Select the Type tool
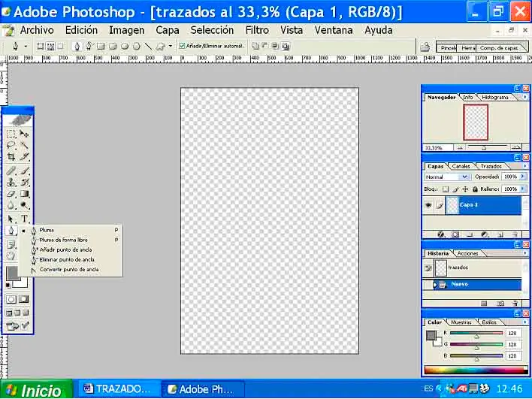The width and height of the screenshot is (532, 399). coord(24,219)
